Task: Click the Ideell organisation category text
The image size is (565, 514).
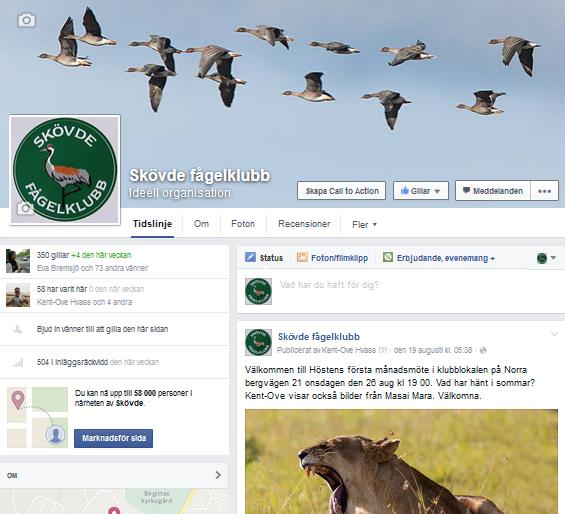Action: tap(180, 193)
